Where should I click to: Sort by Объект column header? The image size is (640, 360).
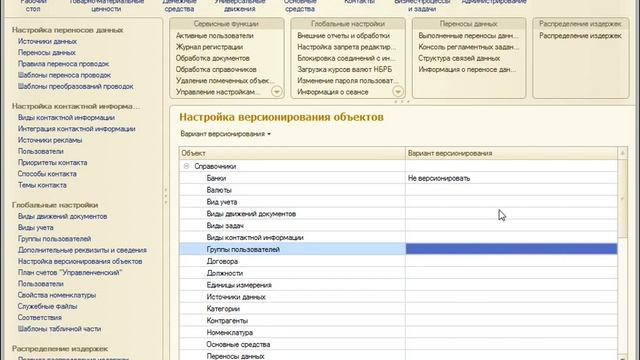tap(292, 153)
